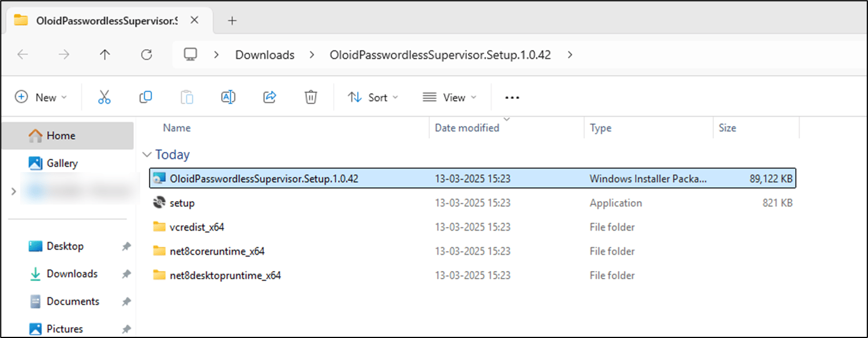This screenshot has width=868, height=338.
Task: Open Documents in quick access
Action: pyautogui.click(x=73, y=302)
